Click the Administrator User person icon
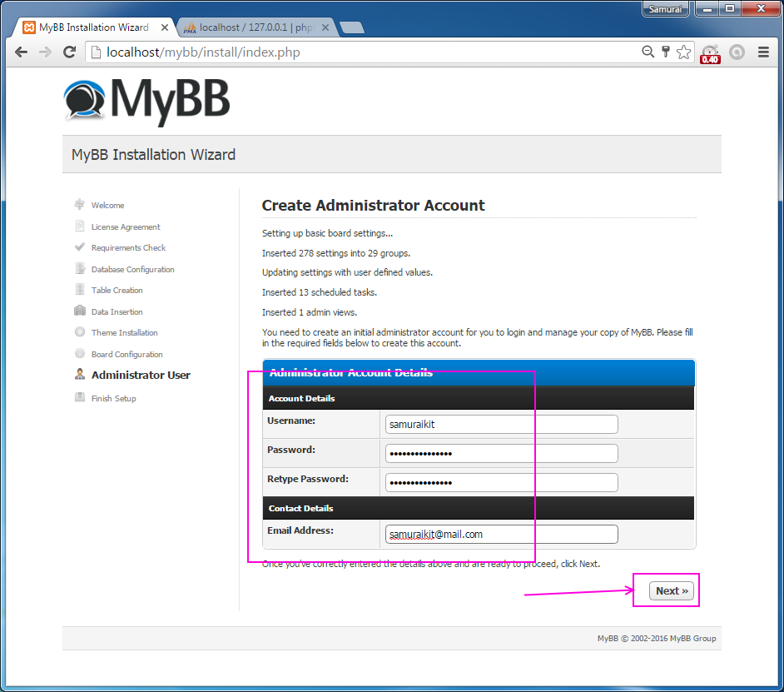 (80, 374)
